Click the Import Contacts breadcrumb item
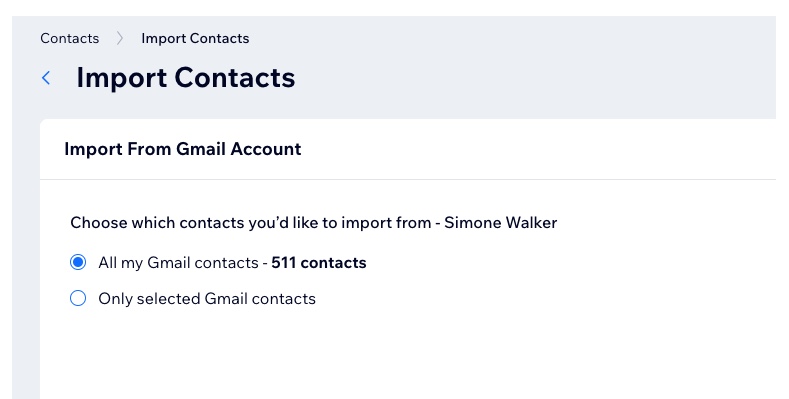The width and height of the screenshot is (789, 399). tap(195, 38)
